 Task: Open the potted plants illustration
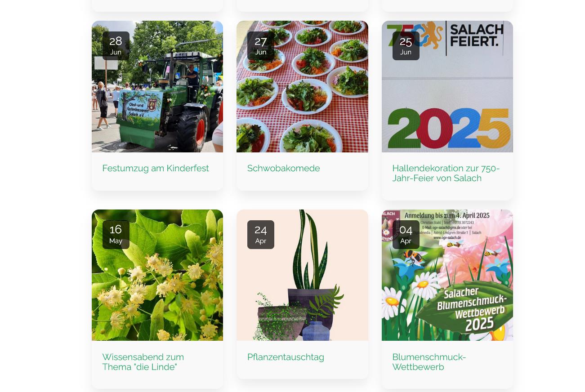pos(302,275)
